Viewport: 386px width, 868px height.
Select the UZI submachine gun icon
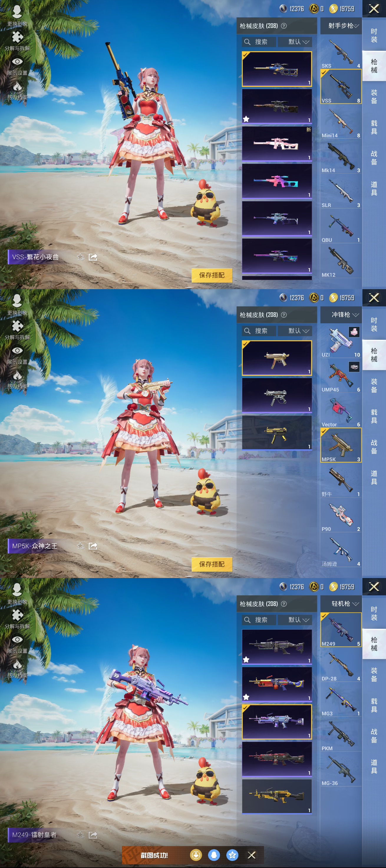click(x=341, y=341)
